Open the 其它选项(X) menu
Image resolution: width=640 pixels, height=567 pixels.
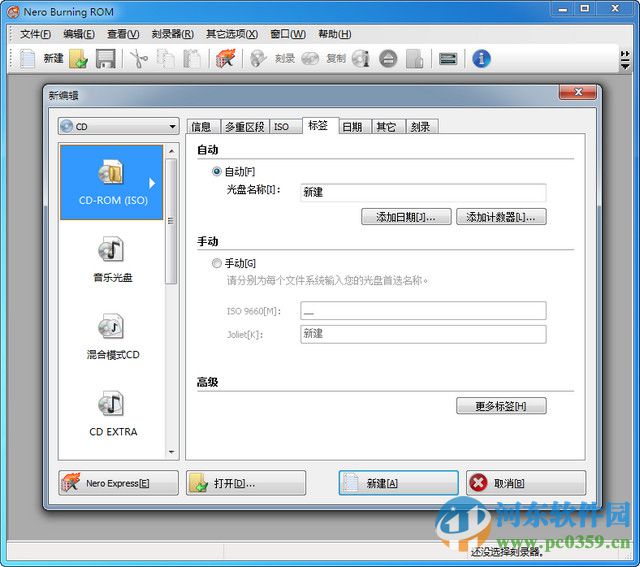click(232, 34)
